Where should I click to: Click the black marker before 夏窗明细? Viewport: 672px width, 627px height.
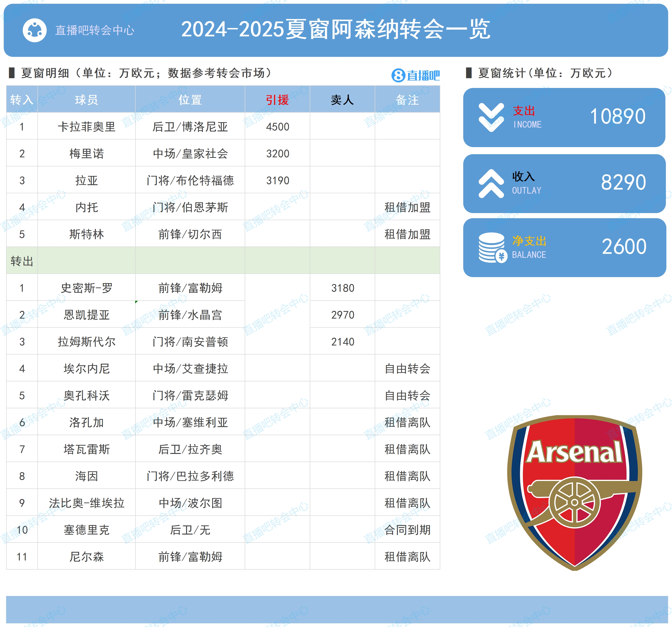12,73
